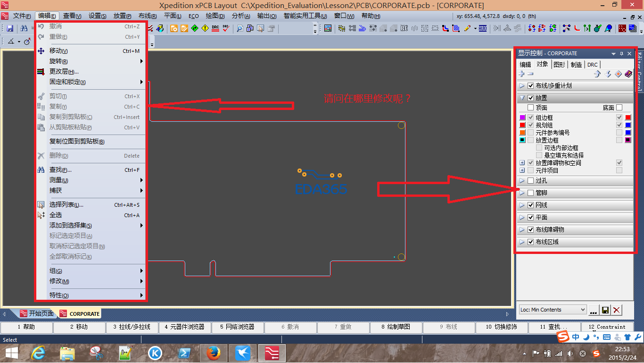Screen dimensions: 644x363
Task: Click the red X delete scheme icon
Action: pyautogui.click(x=616, y=310)
